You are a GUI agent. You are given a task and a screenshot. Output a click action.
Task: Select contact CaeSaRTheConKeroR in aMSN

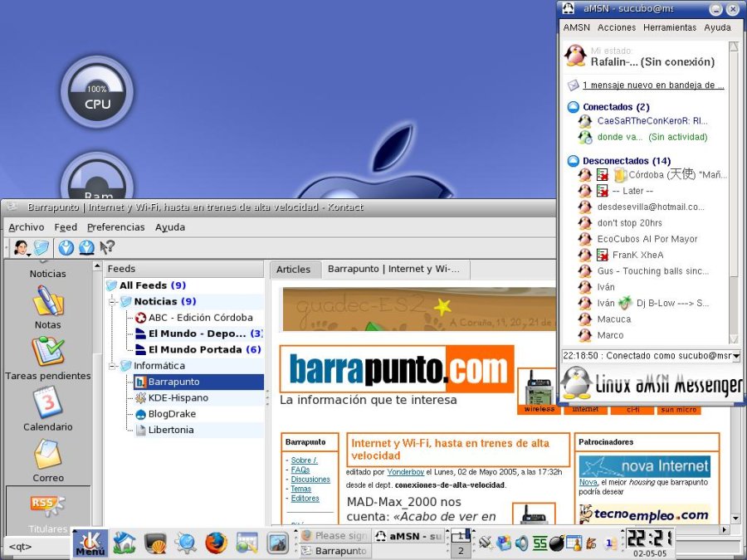click(652, 121)
